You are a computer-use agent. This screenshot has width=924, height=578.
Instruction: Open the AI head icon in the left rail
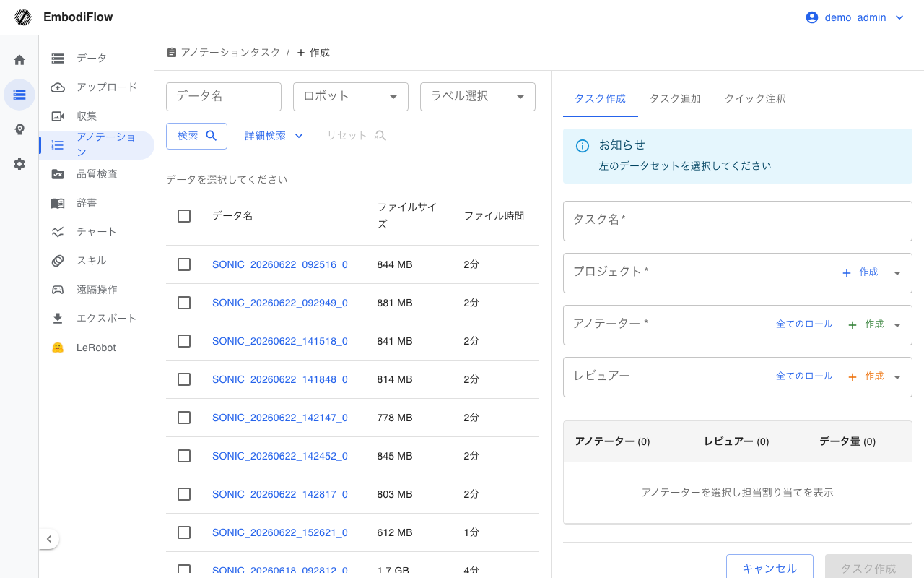[19, 129]
